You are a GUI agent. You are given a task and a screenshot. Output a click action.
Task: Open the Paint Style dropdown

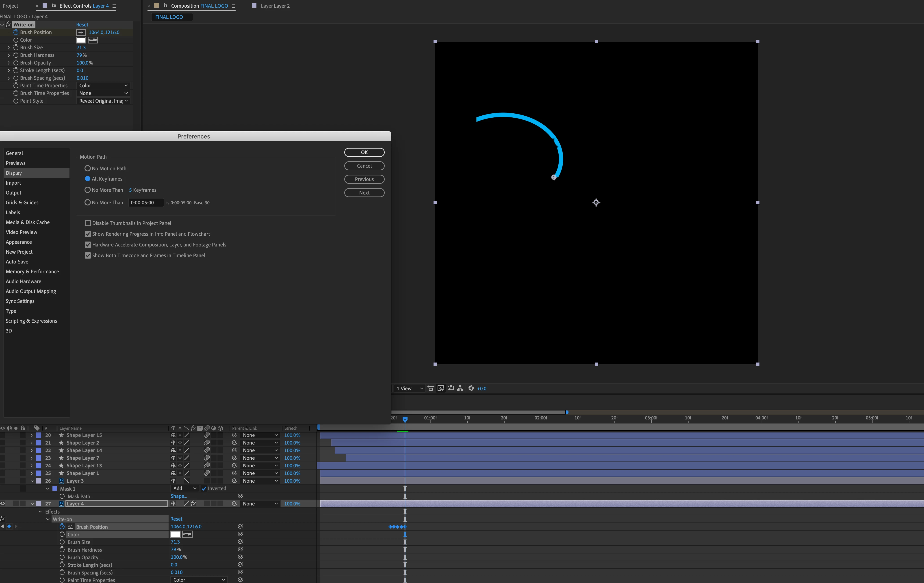[x=103, y=101]
